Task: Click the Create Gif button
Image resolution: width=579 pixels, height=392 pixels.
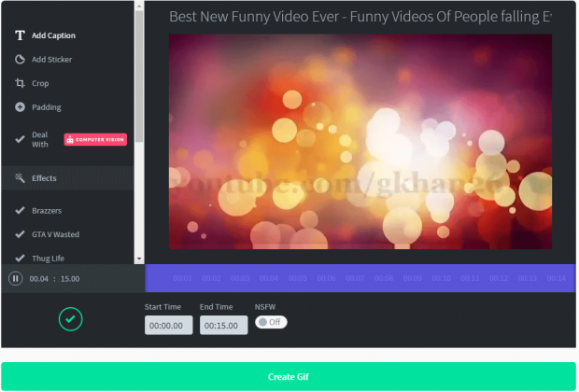Action: tap(289, 377)
